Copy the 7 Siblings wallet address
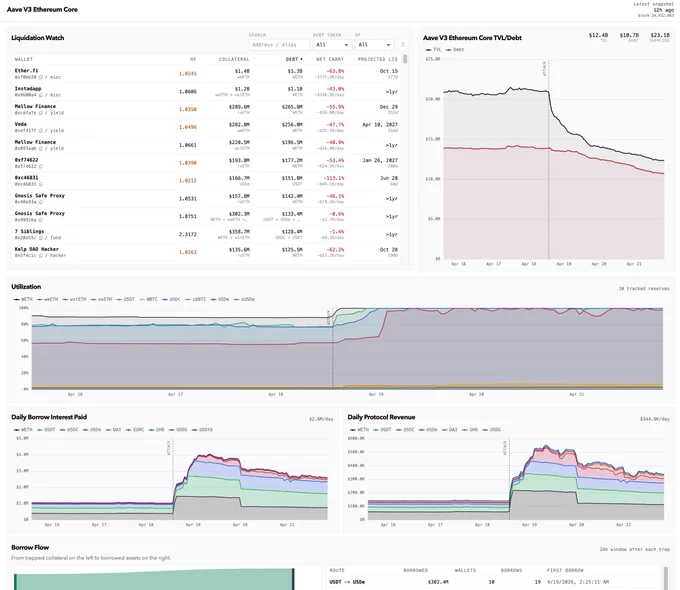680x590 pixels. 41,238
